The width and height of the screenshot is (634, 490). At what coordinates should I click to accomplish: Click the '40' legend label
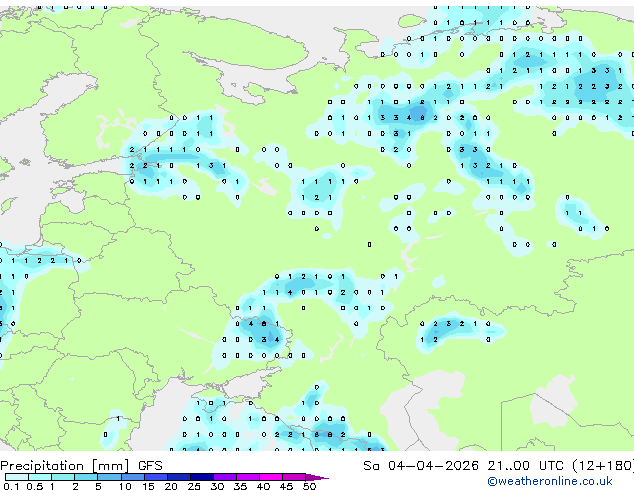coord(263,486)
